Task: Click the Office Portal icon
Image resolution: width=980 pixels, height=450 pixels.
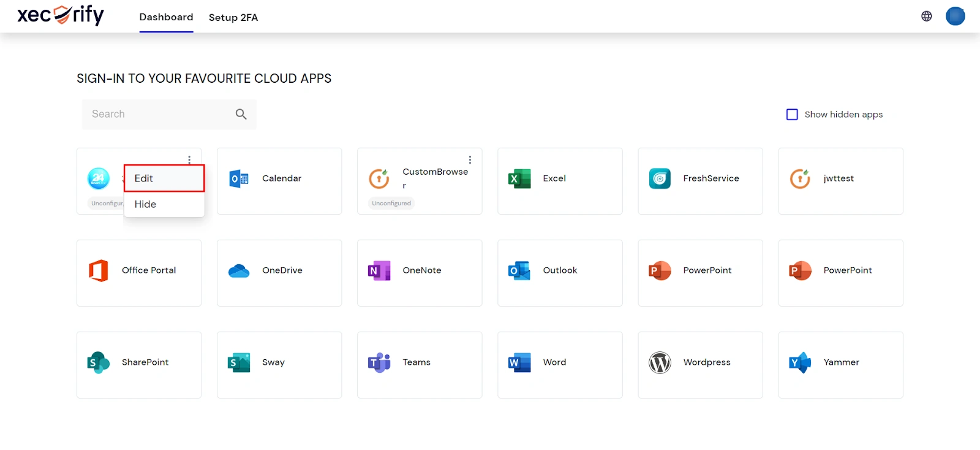Action: [x=99, y=270]
